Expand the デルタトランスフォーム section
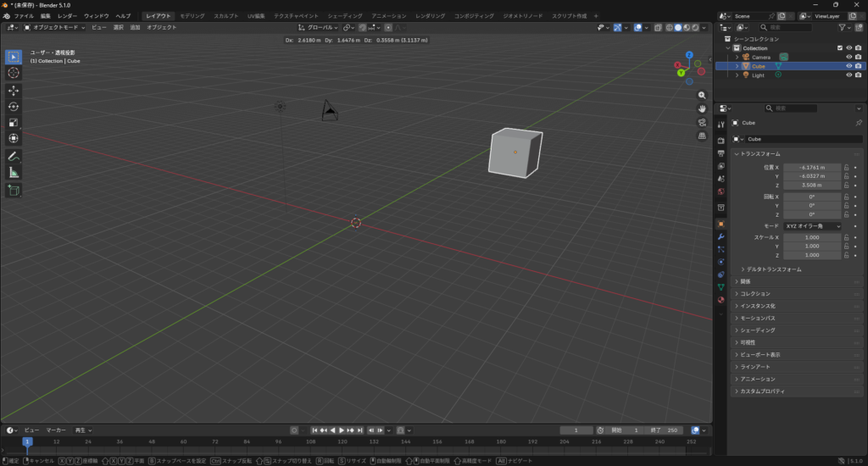Viewport: 868px width, 466px height. pyautogui.click(x=771, y=269)
